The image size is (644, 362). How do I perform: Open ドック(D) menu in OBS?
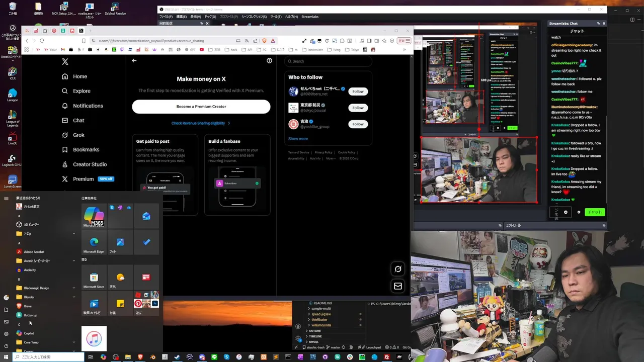pos(210,17)
